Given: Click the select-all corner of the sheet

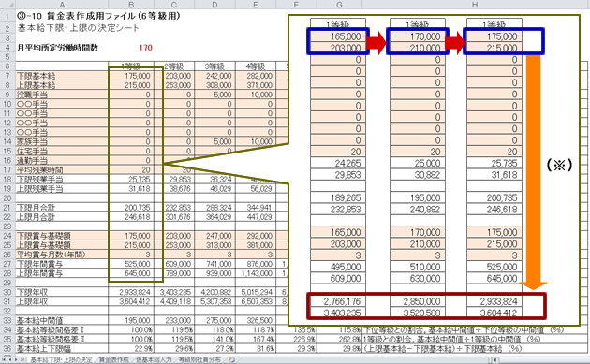Looking at the screenshot, I should [x=7, y=5].
